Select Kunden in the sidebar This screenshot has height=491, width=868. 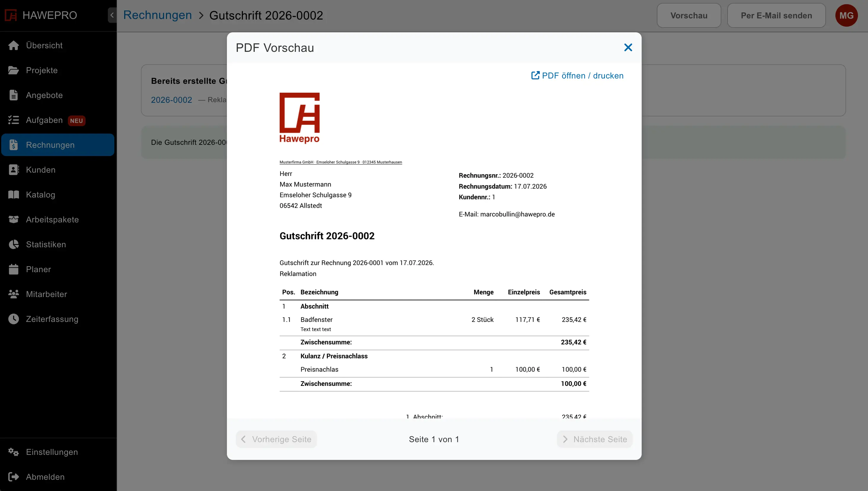coord(58,170)
